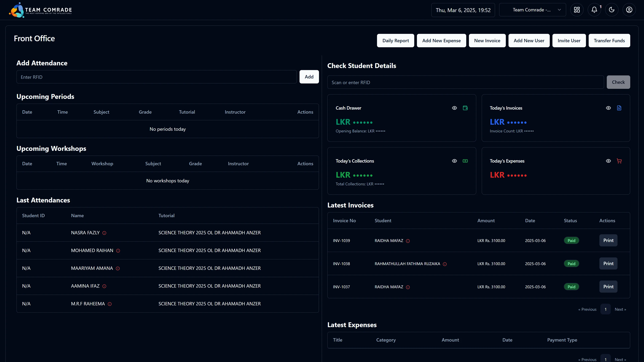
Task: Click Today's Invoices document icon
Action: tap(619, 108)
